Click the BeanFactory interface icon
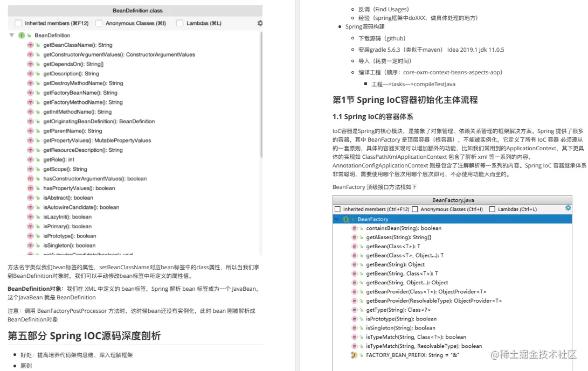This screenshot has width=588, height=371. click(346, 219)
